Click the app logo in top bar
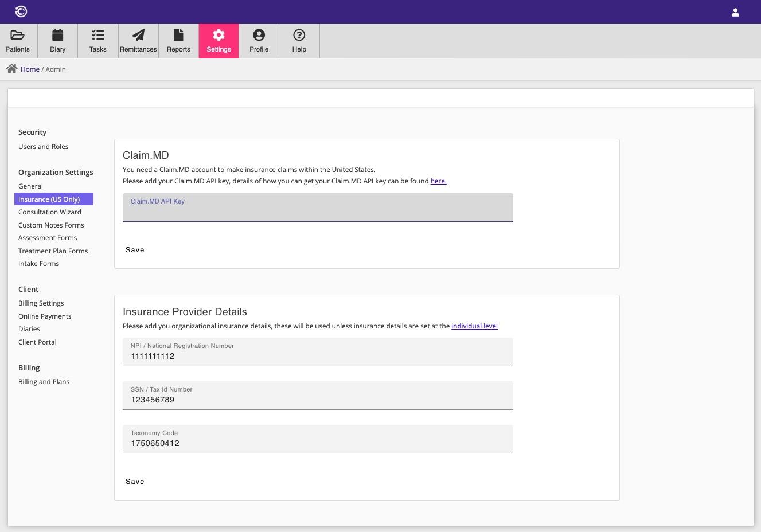 coord(21,11)
